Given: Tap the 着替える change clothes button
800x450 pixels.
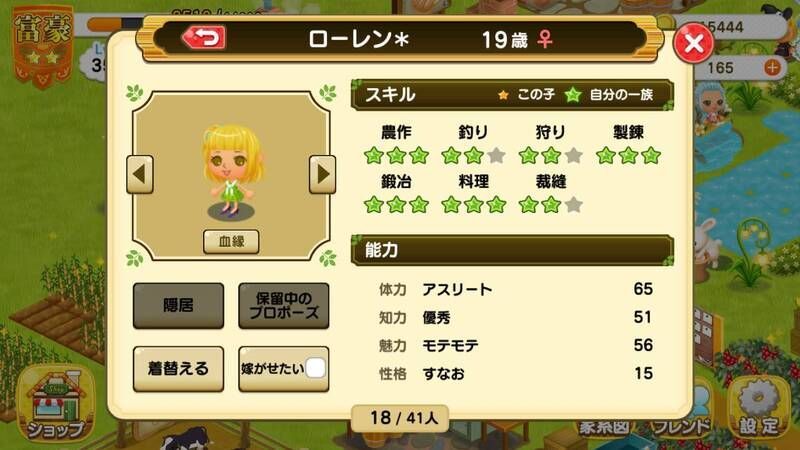Looking at the screenshot, I should click(x=179, y=369).
